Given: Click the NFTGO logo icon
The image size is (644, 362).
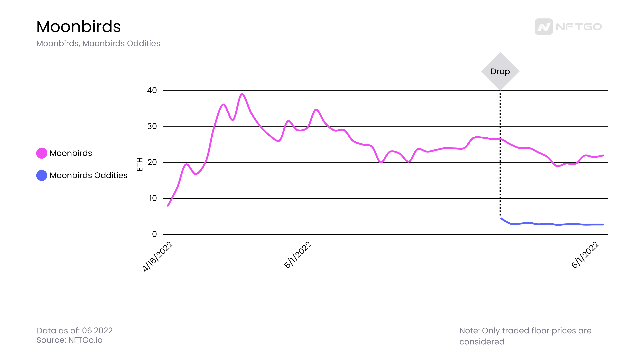Looking at the screenshot, I should (x=544, y=27).
